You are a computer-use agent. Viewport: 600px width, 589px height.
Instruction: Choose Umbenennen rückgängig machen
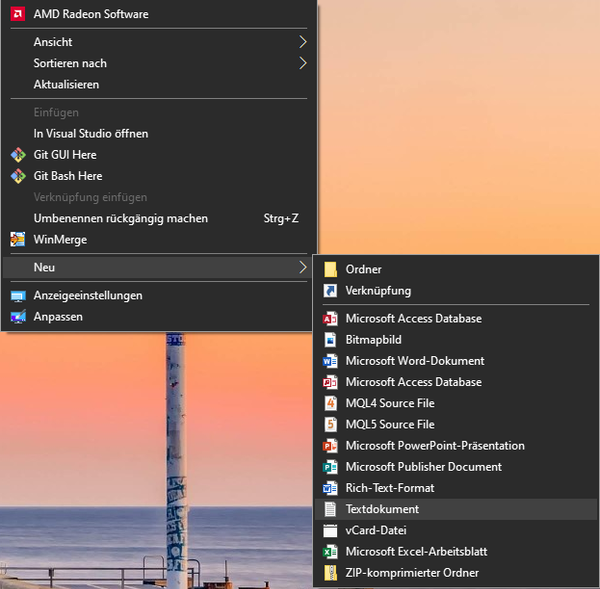pyautogui.click(x=120, y=218)
